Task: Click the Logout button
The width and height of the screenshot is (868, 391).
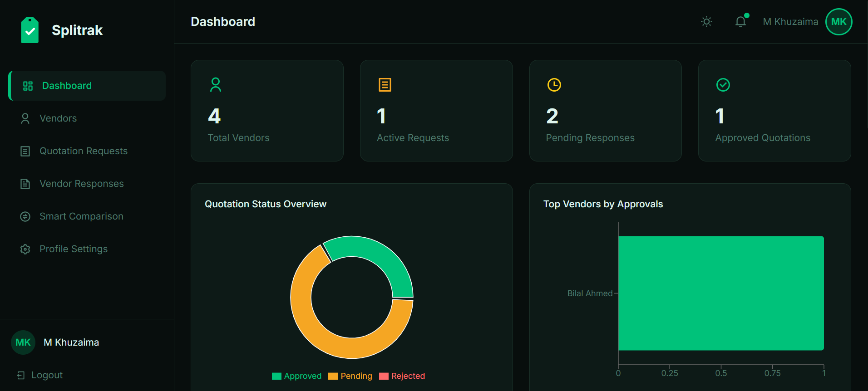Action: (40, 375)
